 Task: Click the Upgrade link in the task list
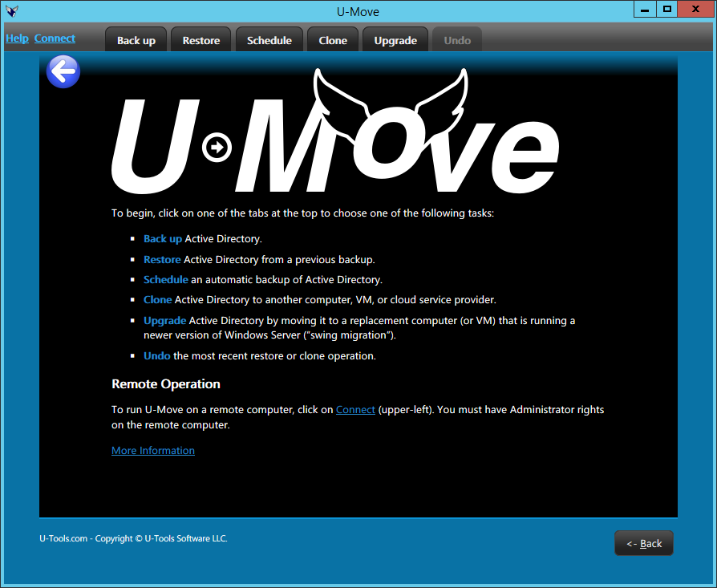(x=164, y=321)
